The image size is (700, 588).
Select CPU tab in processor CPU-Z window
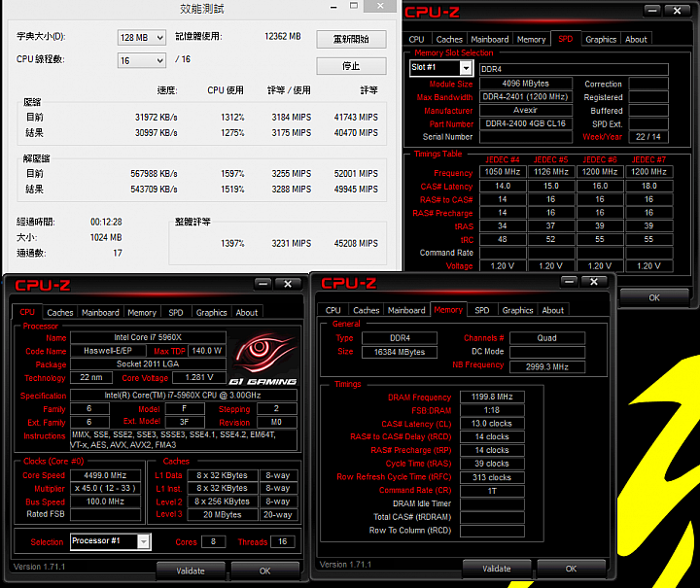point(27,312)
